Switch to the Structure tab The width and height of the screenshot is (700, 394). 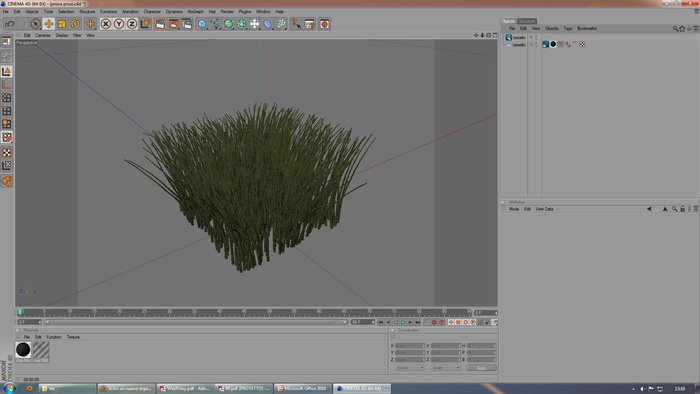tap(527, 21)
